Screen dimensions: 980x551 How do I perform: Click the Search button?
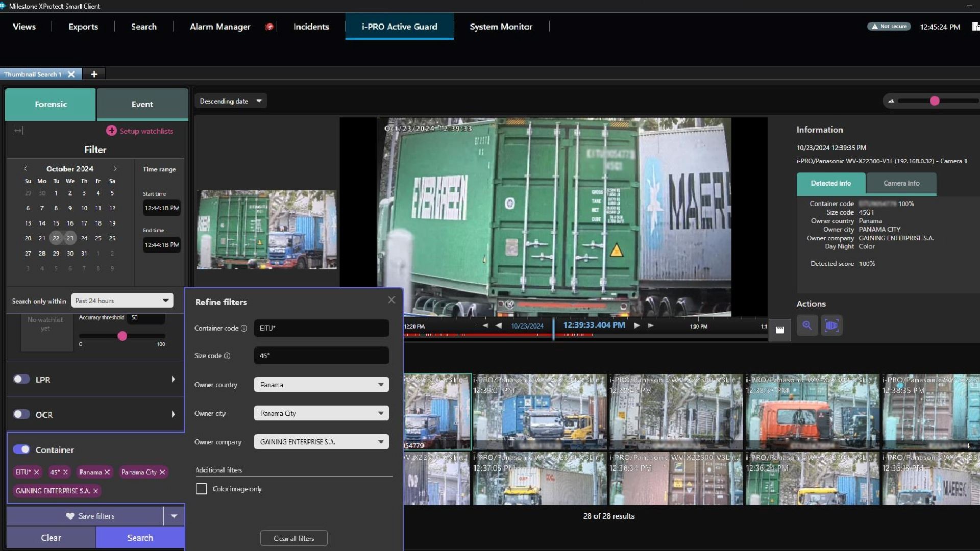[140, 538]
